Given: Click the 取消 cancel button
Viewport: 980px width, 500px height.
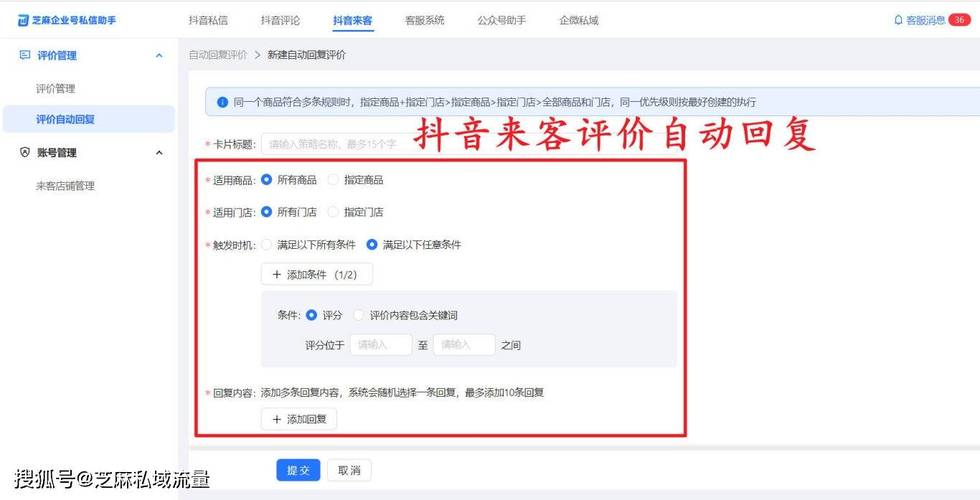Looking at the screenshot, I should (x=349, y=471).
